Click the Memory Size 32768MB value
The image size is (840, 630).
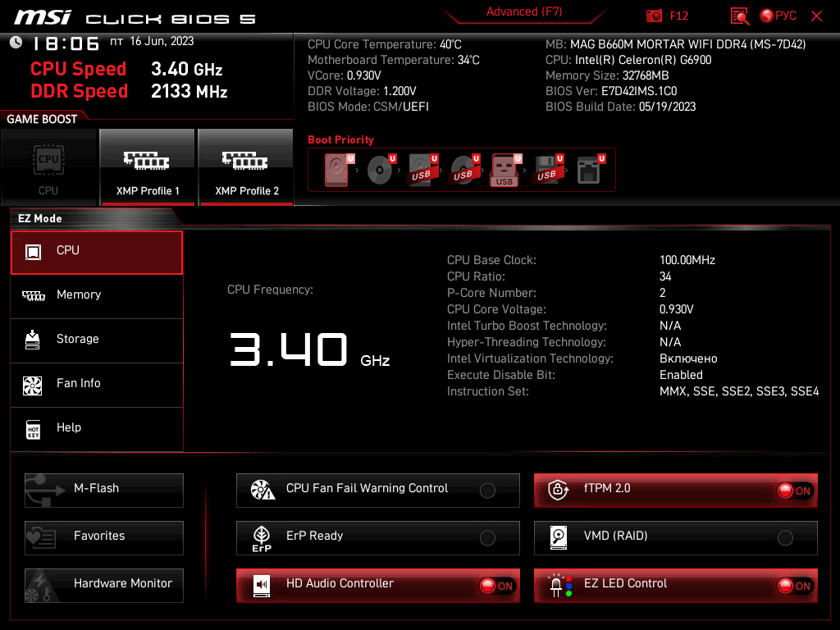click(646, 75)
